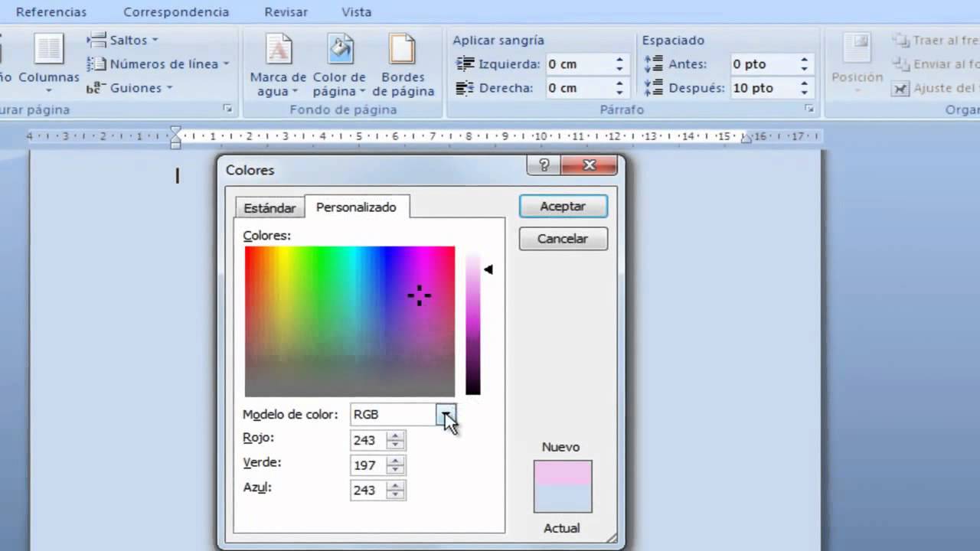Viewport: 980px width, 551px height.
Task: Click the help question mark button
Action: [544, 165]
